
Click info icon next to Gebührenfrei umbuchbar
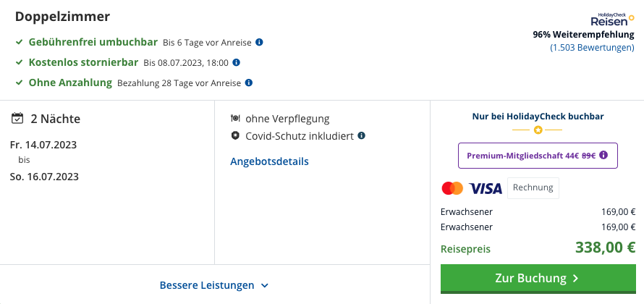click(x=259, y=42)
